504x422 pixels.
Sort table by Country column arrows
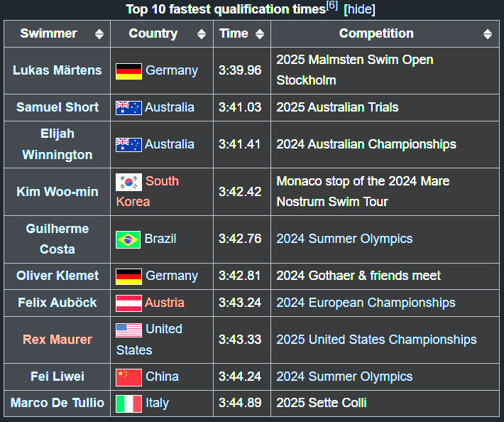202,34
